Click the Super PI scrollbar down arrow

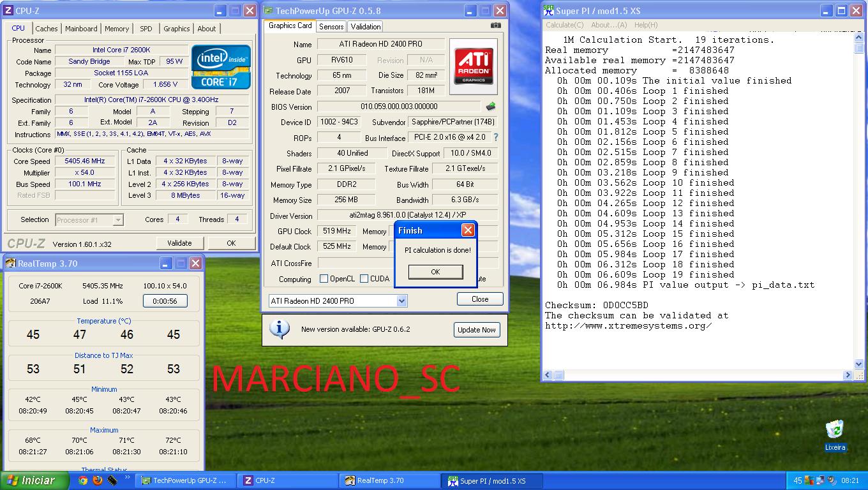[858, 364]
